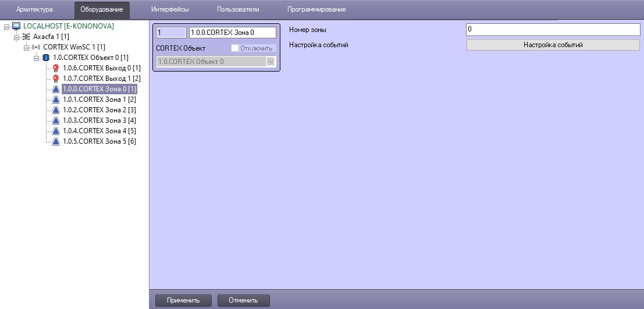Select 1.0.5.CORTEX Зона 5 in tree
The width and height of the screenshot is (644, 309).
tap(99, 141)
